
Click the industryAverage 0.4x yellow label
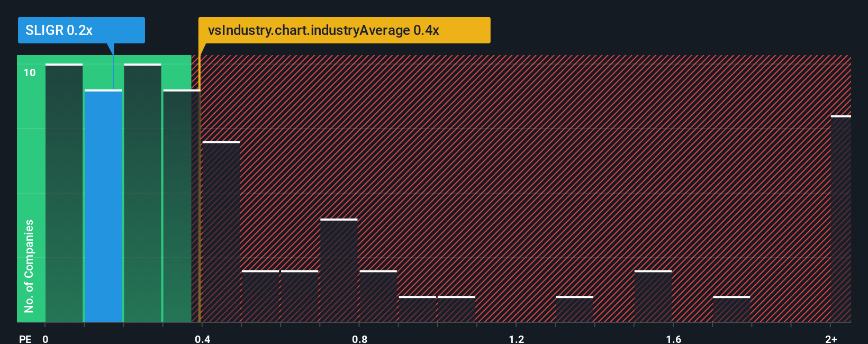click(344, 30)
